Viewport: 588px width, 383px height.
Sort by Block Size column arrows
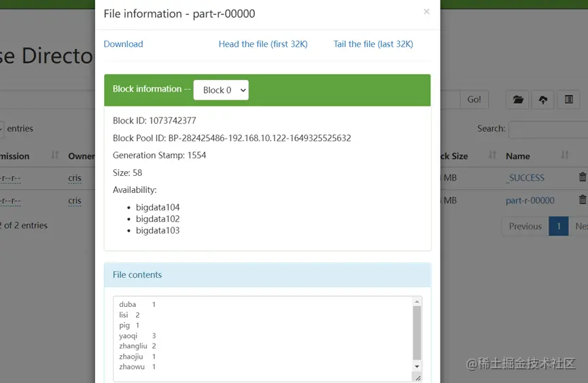492,155
